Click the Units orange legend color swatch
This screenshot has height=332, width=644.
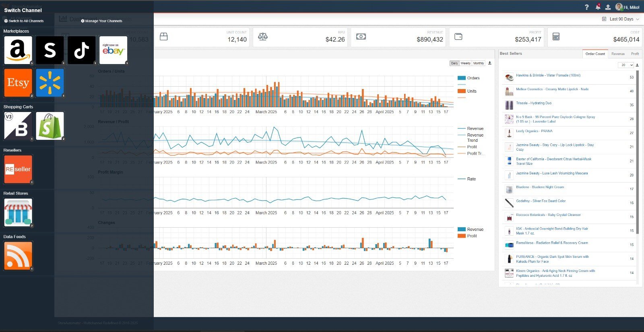tap(461, 91)
